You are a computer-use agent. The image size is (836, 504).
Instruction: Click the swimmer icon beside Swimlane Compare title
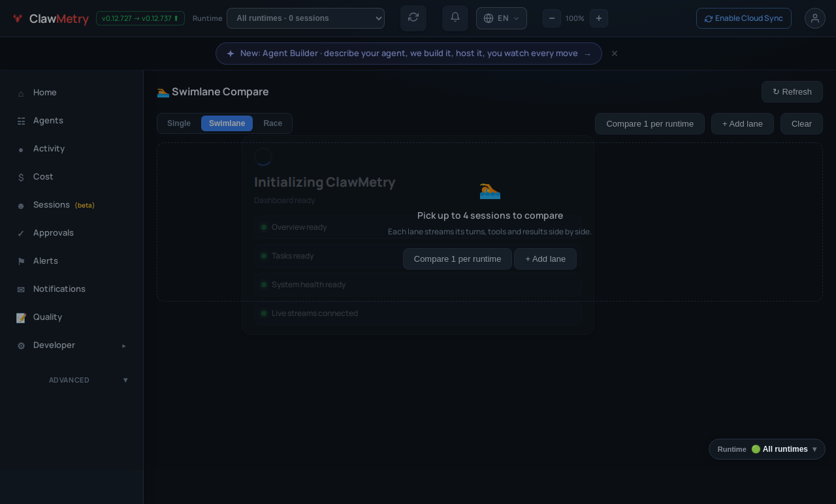[163, 92]
